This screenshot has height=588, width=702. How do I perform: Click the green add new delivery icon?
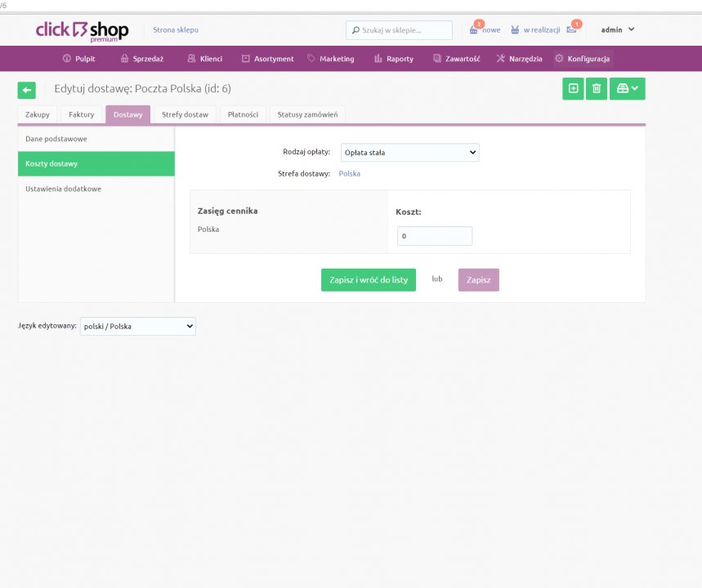tap(573, 88)
